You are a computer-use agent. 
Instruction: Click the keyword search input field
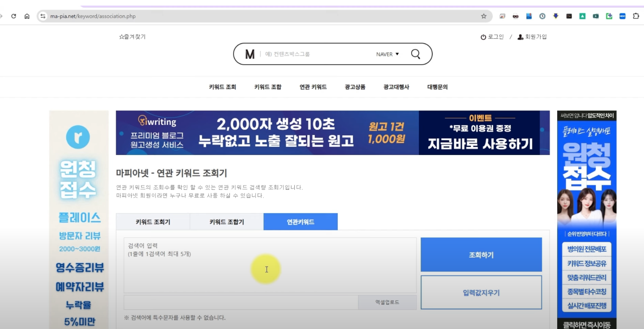tap(266, 264)
